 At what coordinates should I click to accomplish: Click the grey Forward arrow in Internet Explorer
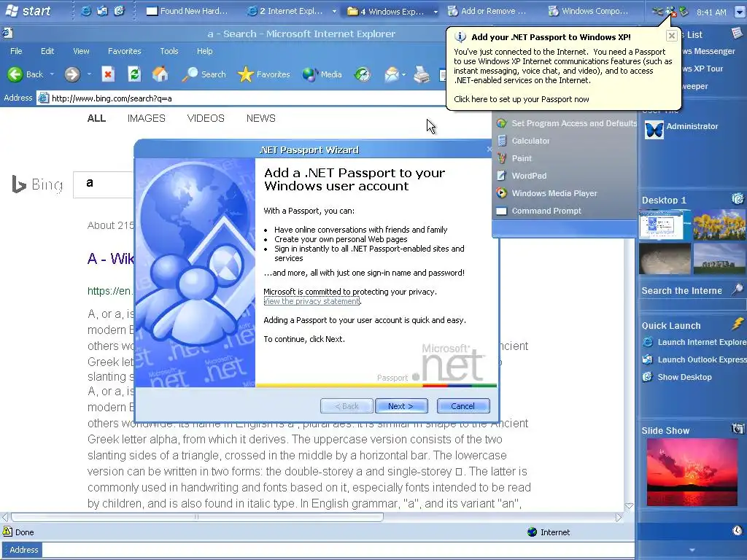tap(72, 74)
